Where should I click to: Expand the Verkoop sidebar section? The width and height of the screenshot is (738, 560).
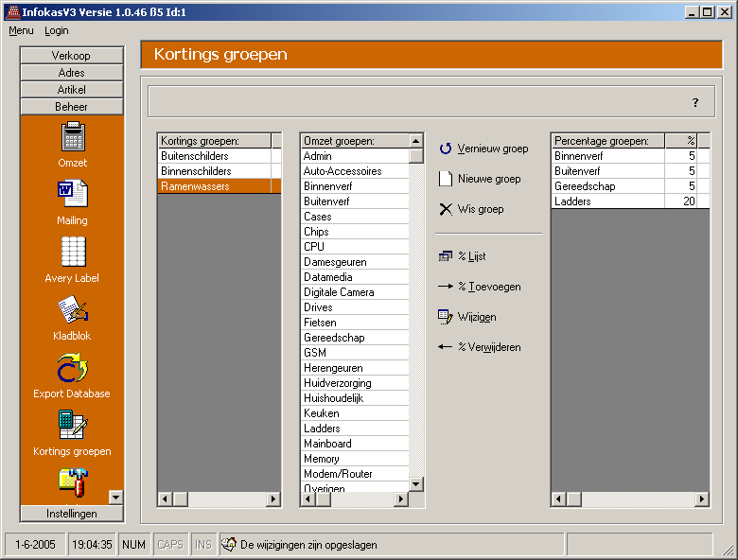coord(71,56)
